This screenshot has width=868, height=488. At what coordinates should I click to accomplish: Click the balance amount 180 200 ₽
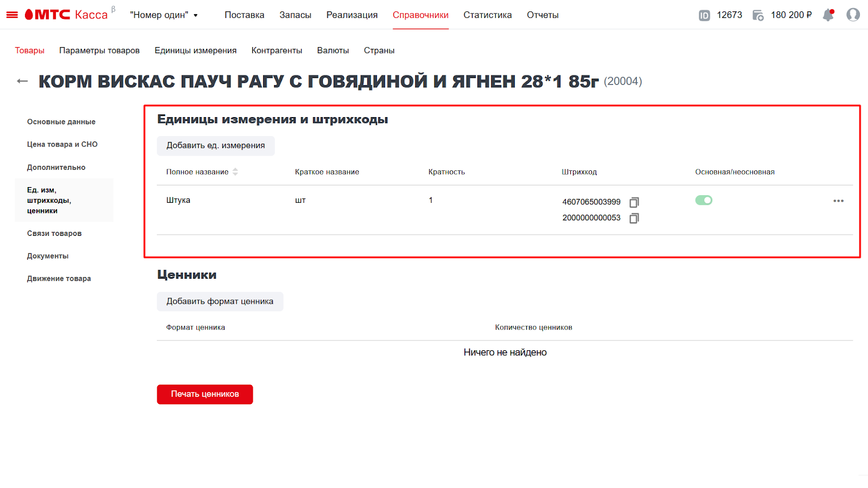click(x=792, y=15)
